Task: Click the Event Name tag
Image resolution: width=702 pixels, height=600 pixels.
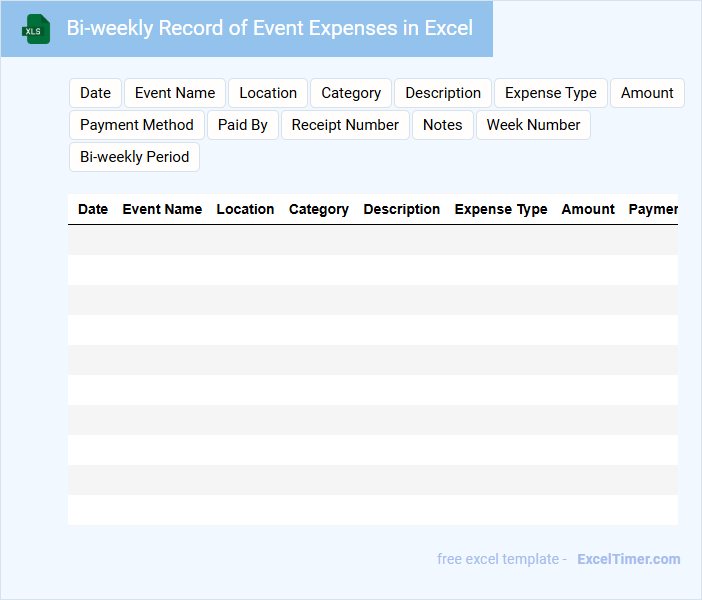Action: click(175, 93)
